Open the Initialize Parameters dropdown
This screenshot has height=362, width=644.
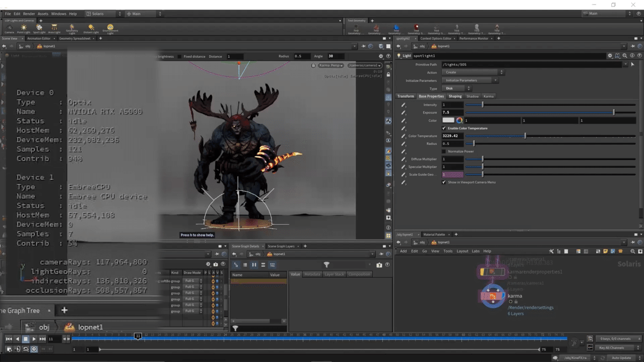point(470,80)
